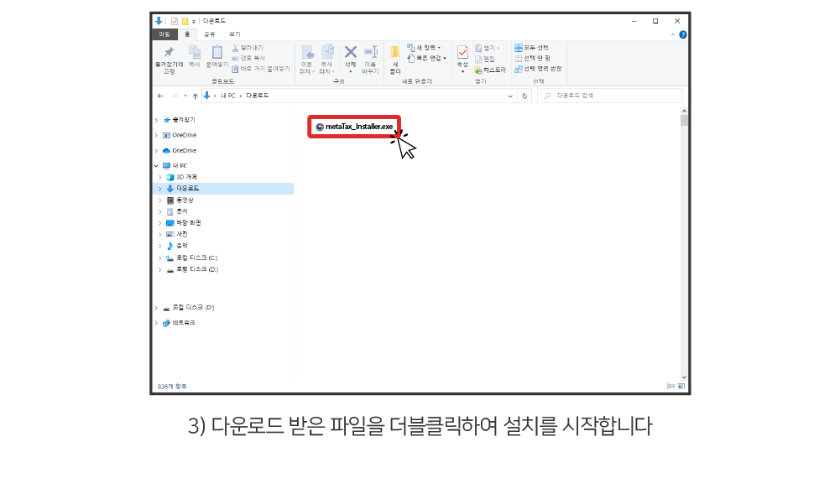The image size is (840, 504).
Task: Open Properties (속성) from the ribbon
Action: (462, 54)
